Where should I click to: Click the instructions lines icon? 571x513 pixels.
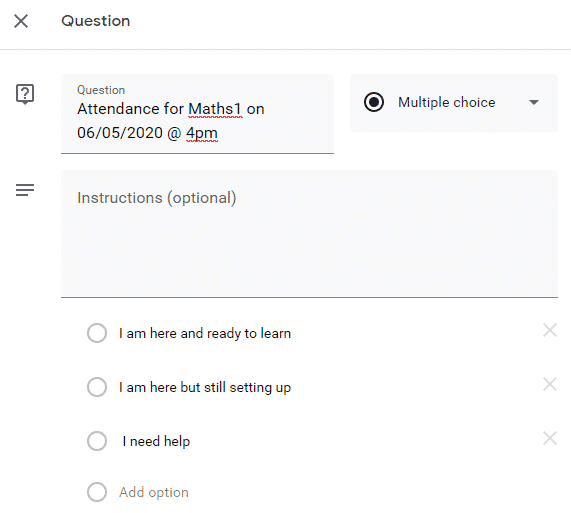click(25, 190)
